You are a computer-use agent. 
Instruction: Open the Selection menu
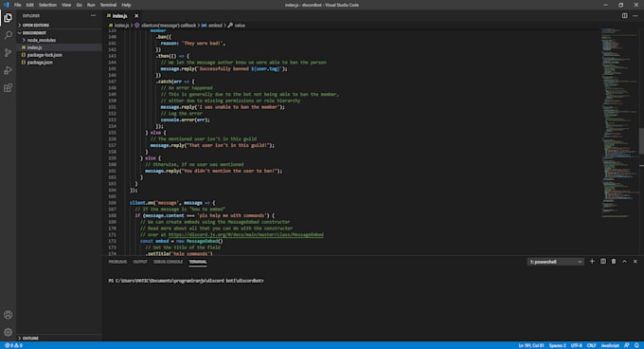47,5
